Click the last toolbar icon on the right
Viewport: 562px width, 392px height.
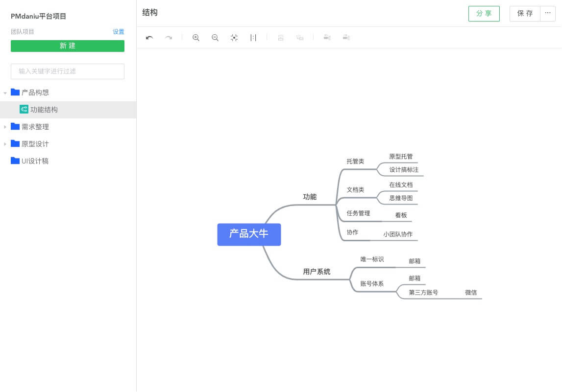346,38
